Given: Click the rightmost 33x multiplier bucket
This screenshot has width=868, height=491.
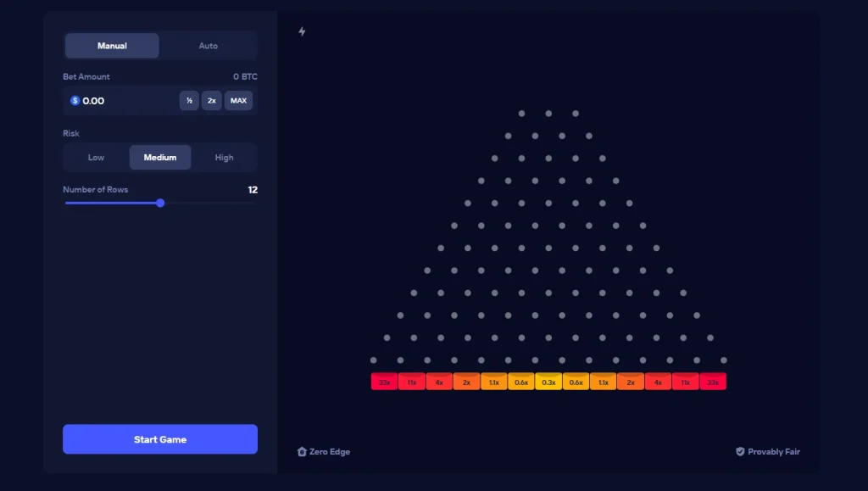Looking at the screenshot, I should click(x=713, y=382).
